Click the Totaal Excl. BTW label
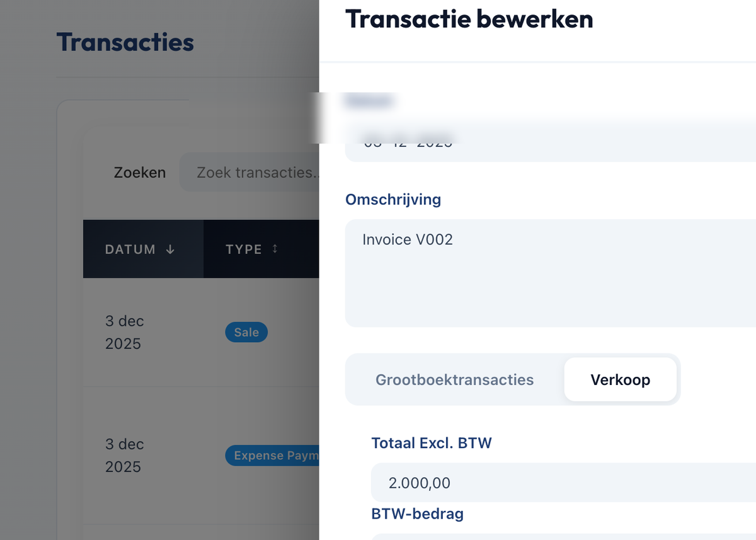Viewport: 756px width, 540px height. point(431,443)
